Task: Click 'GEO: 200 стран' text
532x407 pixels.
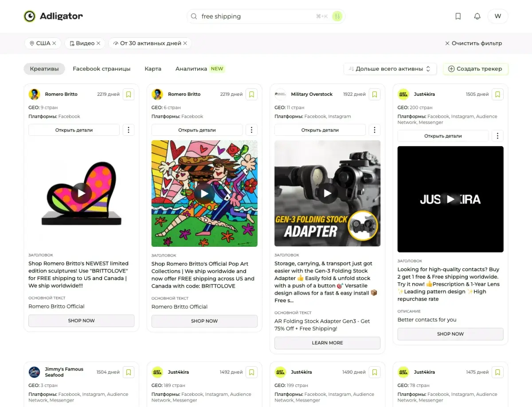Action: tap(415, 107)
